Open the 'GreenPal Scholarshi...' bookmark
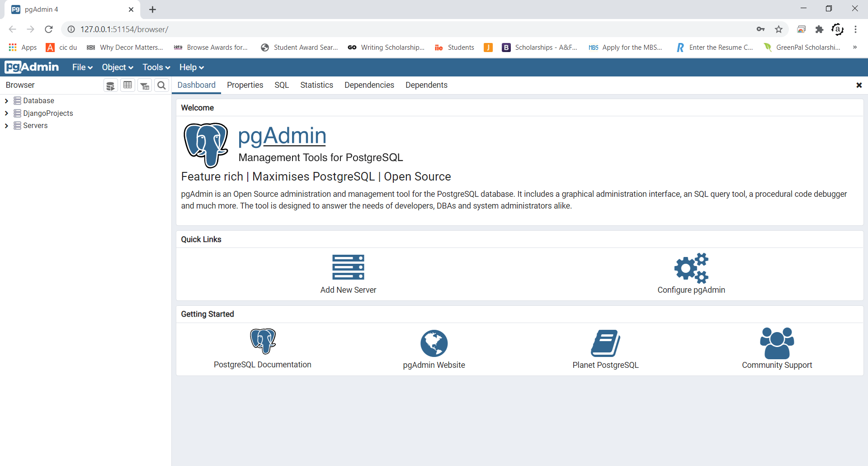This screenshot has height=466, width=868. tap(802, 48)
